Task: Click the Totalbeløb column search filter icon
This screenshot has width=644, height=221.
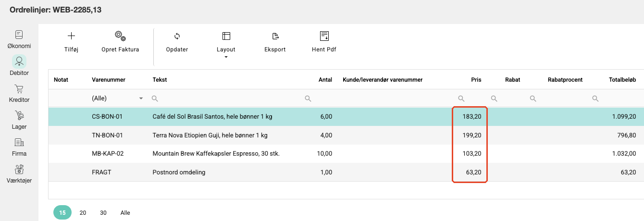Action: click(595, 98)
